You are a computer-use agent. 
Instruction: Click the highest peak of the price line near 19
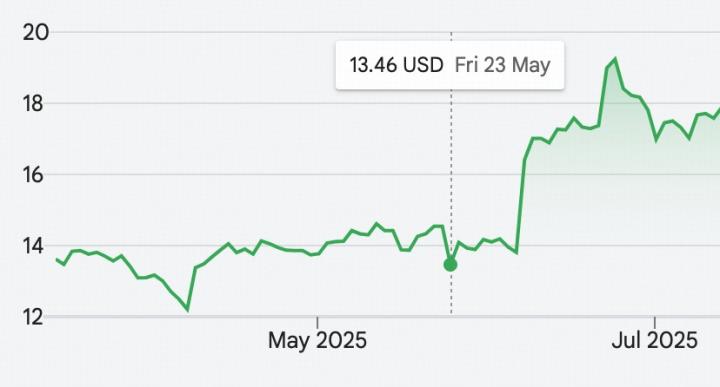[x=614, y=59]
